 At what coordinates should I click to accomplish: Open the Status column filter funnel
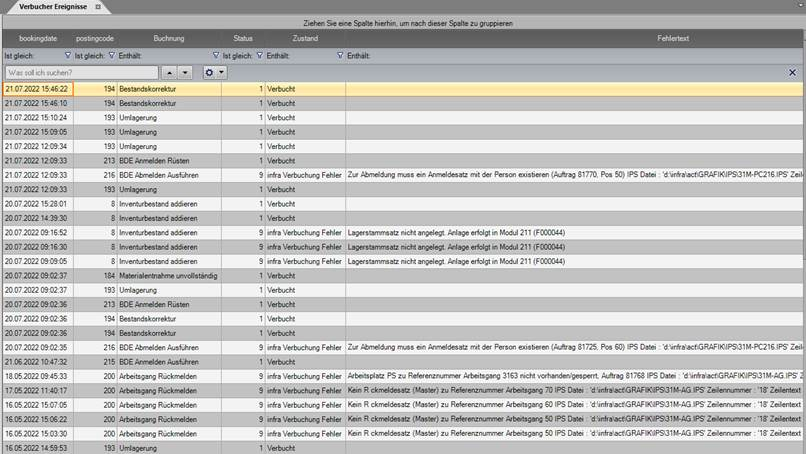point(259,56)
